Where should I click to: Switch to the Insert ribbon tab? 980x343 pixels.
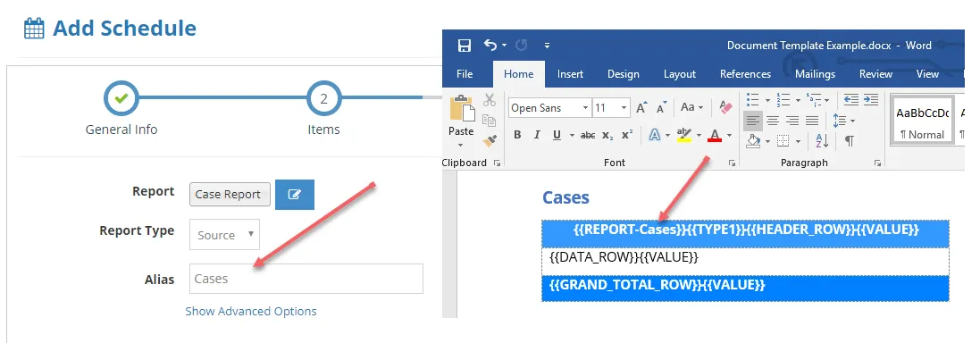pyautogui.click(x=570, y=74)
